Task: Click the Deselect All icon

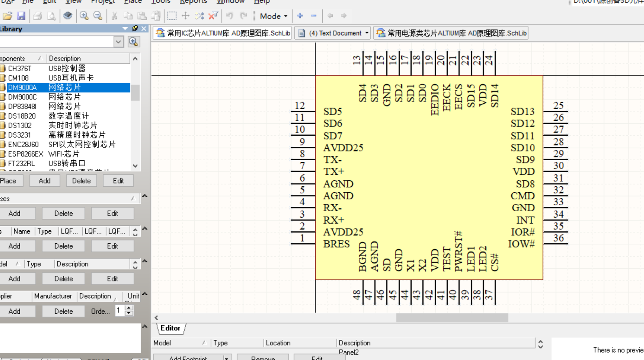Action: click(200, 16)
